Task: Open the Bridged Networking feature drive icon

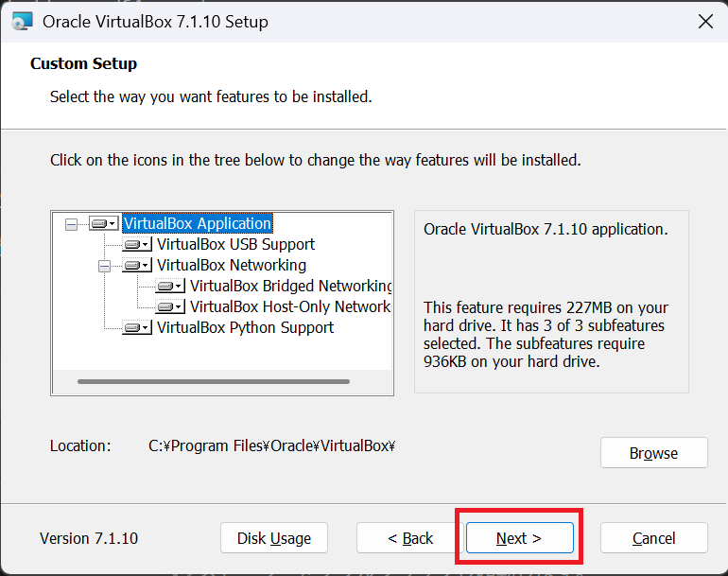Action: pos(170,287)
